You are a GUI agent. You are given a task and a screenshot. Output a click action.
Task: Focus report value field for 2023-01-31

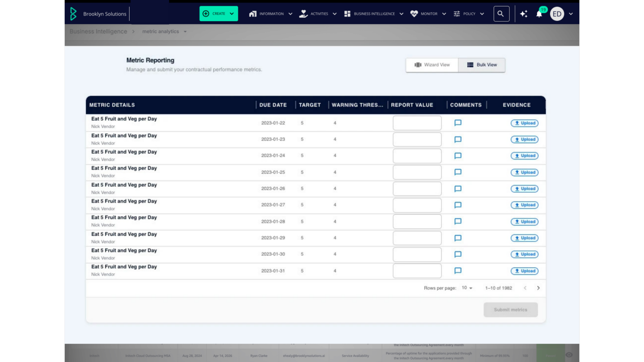417,271
